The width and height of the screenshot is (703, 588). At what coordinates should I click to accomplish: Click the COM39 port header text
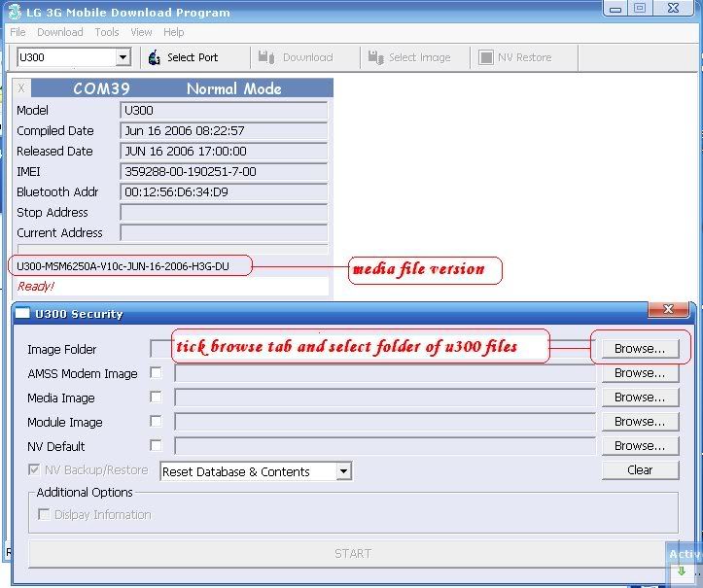[x=102, y=88]
